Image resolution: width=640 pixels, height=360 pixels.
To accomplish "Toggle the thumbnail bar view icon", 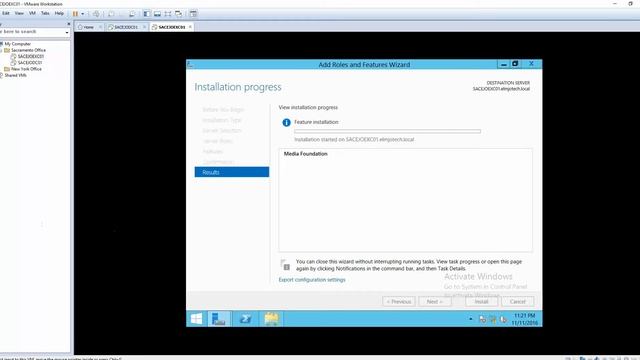I will [157, 14].
